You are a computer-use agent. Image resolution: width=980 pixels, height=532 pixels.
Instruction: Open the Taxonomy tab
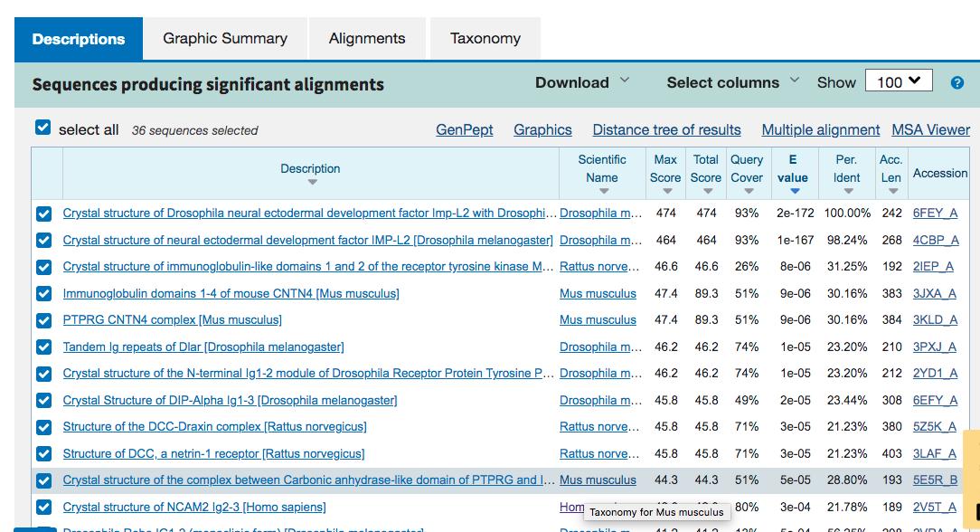485,39
